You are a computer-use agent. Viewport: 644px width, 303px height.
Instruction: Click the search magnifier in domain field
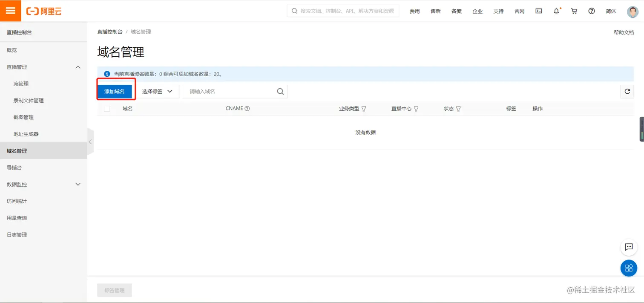[280, 91]
